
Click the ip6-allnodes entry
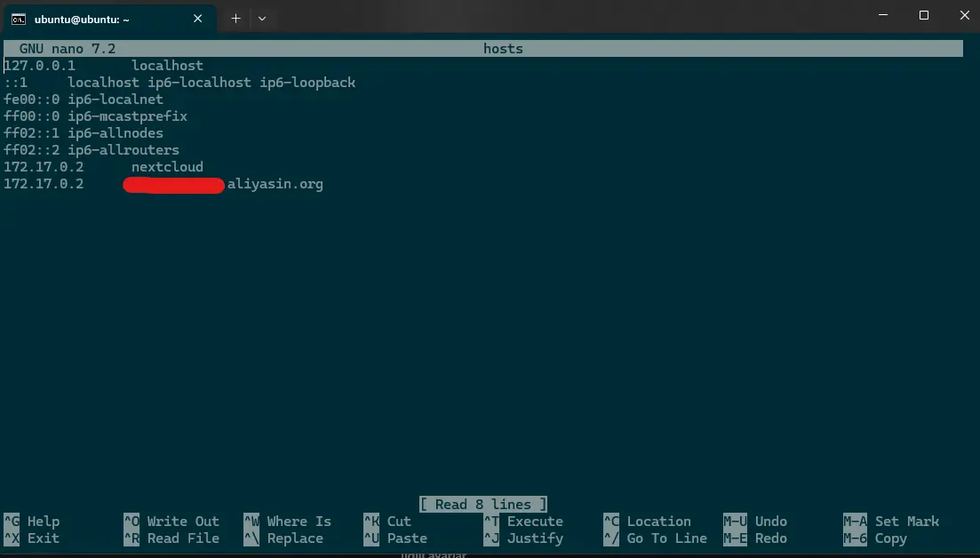[116, 133]
